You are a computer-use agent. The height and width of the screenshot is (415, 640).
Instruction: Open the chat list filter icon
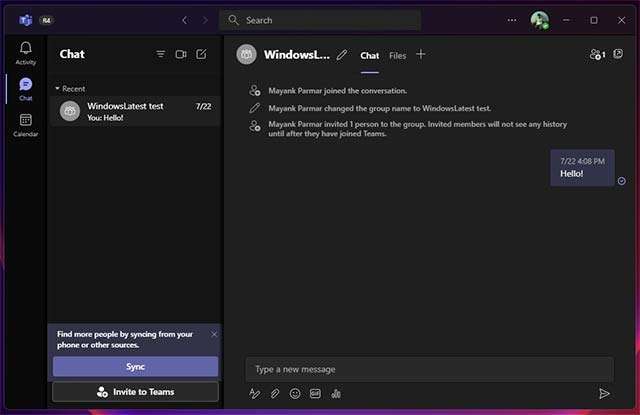coord(160,54)
